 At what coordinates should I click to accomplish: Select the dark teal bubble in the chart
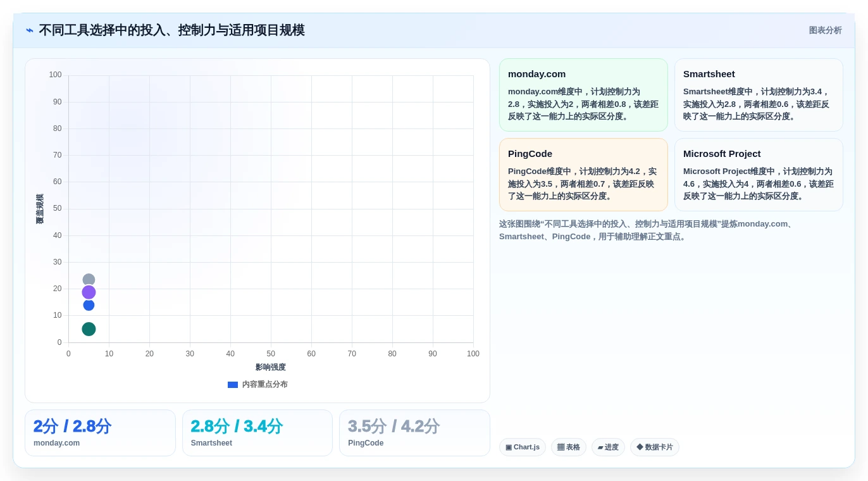pyautogui.click(x=89, y=329)
